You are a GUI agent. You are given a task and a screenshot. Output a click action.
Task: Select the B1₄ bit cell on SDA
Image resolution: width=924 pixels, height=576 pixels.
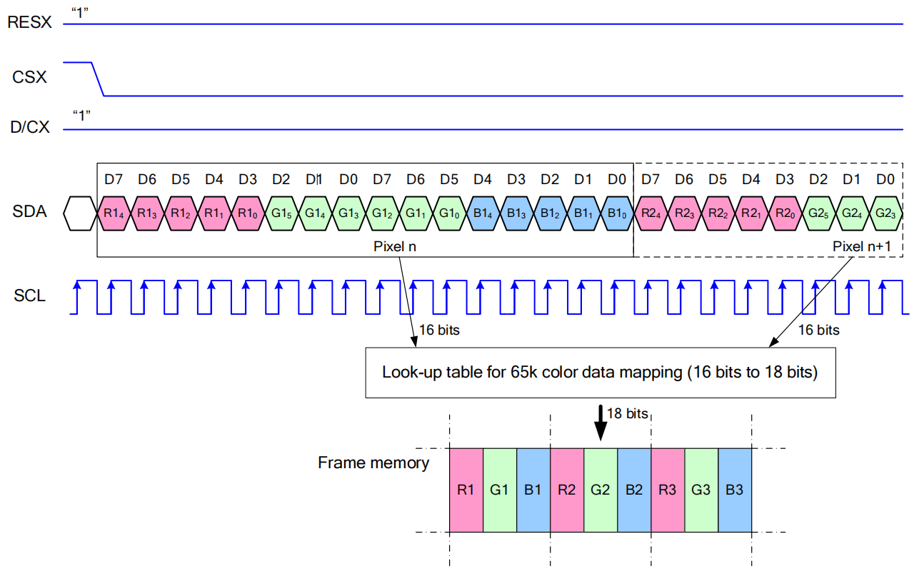(x=483, y=213)
